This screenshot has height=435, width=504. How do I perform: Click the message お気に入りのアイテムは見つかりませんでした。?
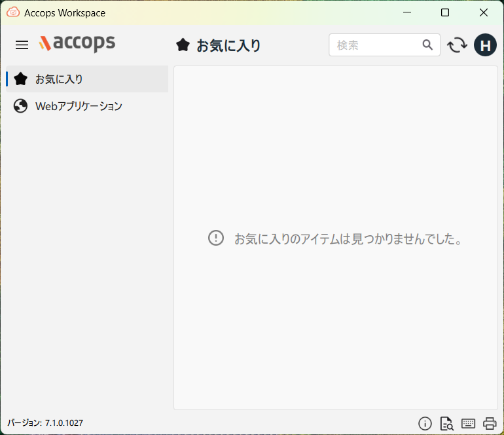348,238
